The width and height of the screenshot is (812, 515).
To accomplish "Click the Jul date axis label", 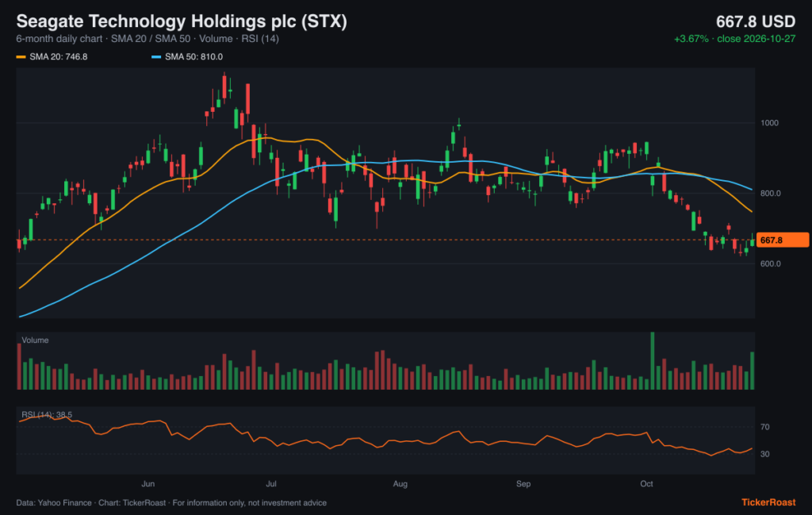I will pyautogui.click(x=271, y=484).
